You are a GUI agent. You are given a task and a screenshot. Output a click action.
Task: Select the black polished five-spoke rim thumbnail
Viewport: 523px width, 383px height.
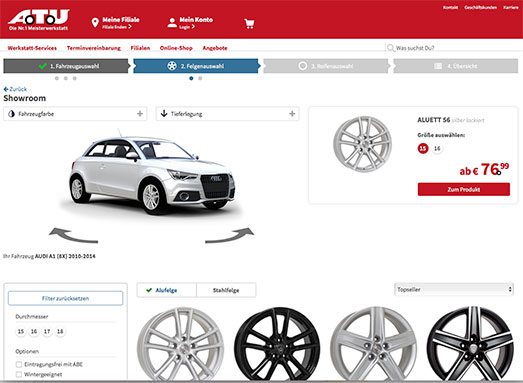pos(470,344)
